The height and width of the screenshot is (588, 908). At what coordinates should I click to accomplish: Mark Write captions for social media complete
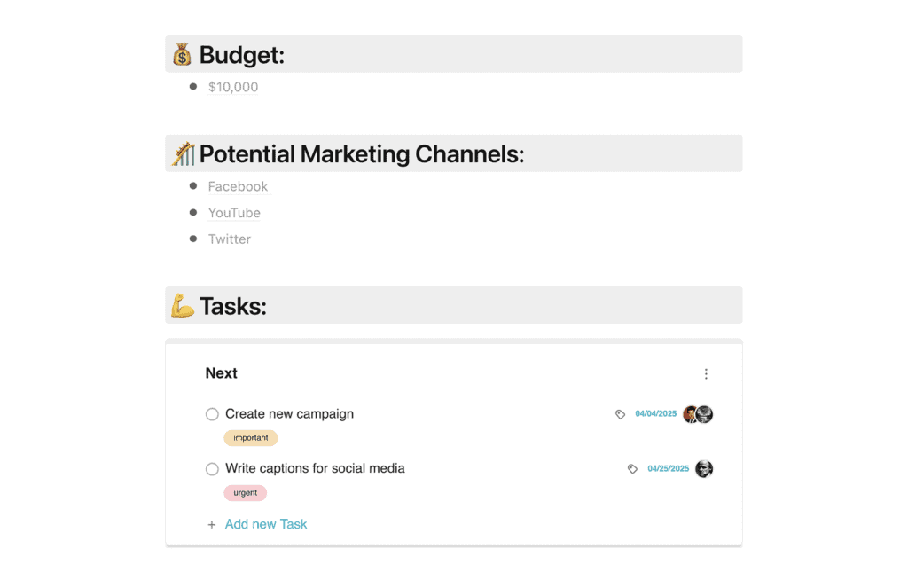(x=212, y=468)
